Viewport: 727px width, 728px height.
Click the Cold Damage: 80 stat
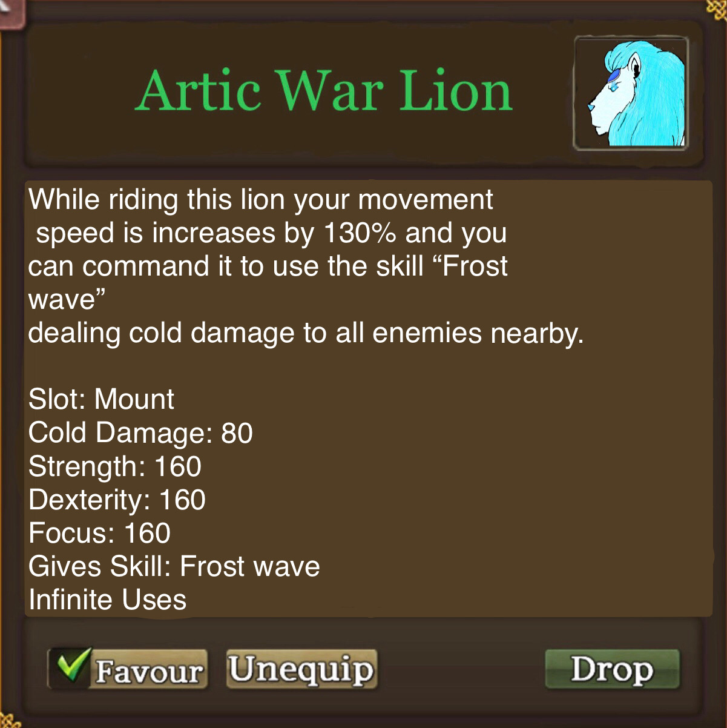click(x=140, y=432)
